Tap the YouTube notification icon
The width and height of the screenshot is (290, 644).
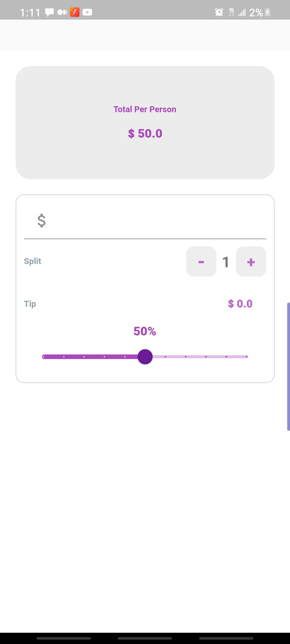coord(87,12)
